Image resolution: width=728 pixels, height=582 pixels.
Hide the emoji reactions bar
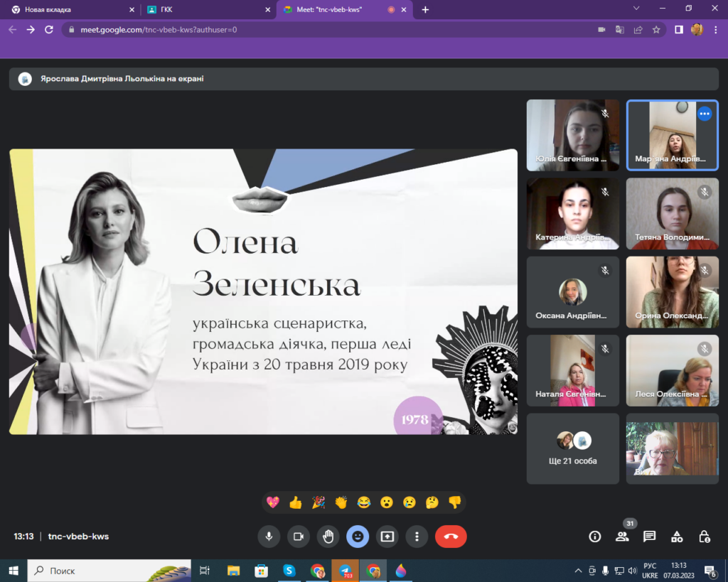click(358, 537)
